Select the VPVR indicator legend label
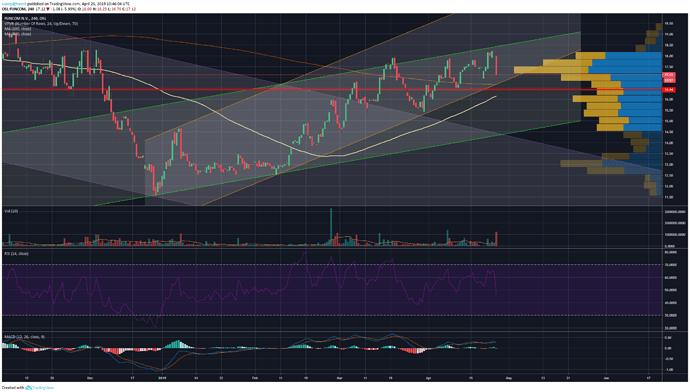This screenshot has height=392, width=690. coord(41,23)
